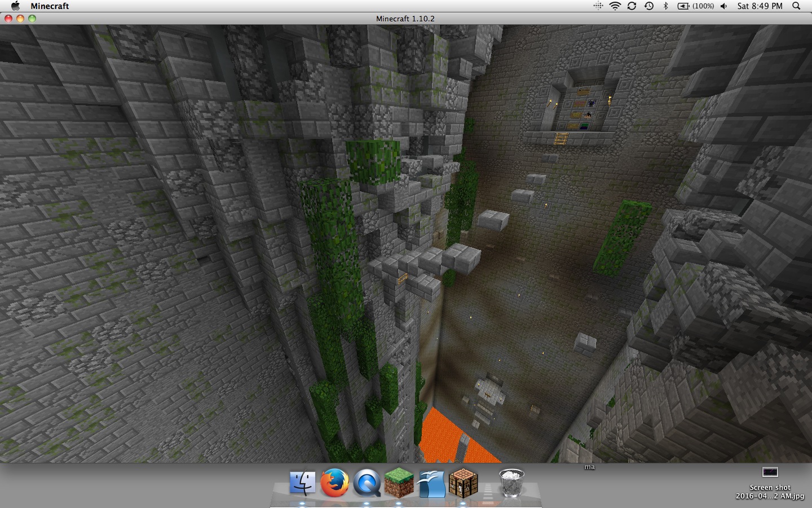Zoom the Minecraft 1.10.2 window

pos(32,19)
